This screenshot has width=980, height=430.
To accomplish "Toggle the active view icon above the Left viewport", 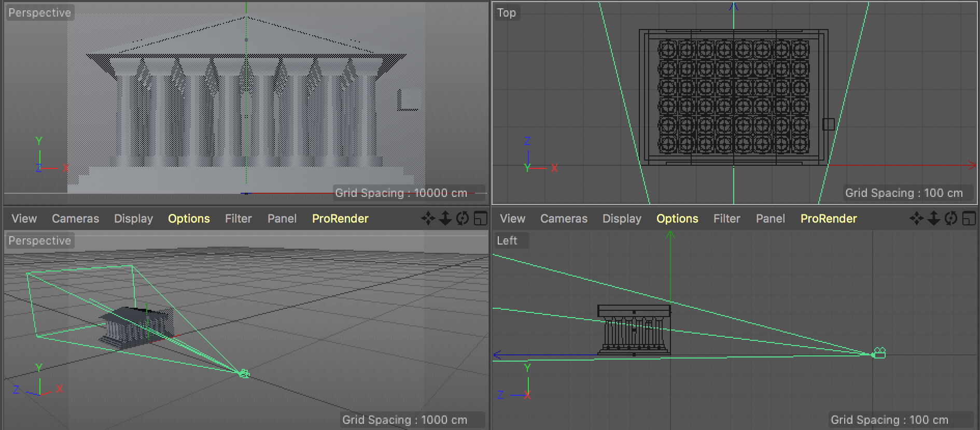I will [969, 219].
